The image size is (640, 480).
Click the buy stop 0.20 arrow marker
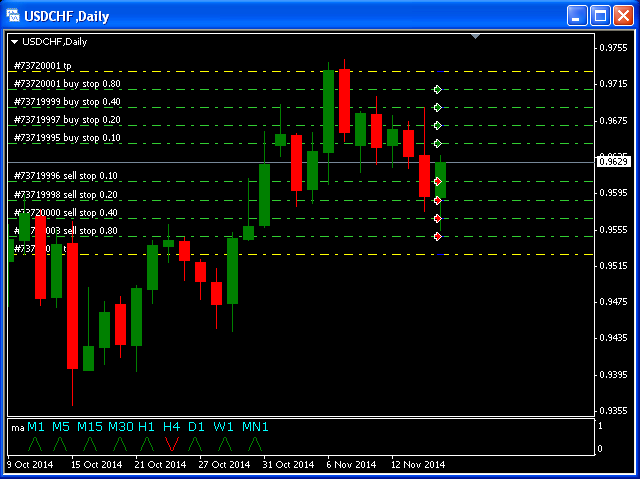click(x=437, y=125)
